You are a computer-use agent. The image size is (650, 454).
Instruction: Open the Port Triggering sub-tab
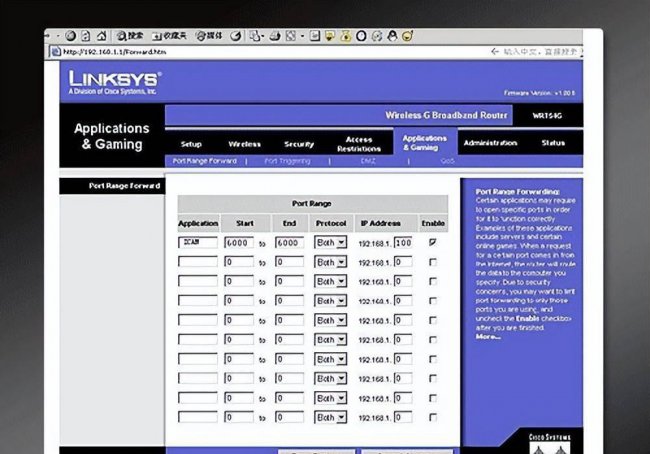(287, 161)
